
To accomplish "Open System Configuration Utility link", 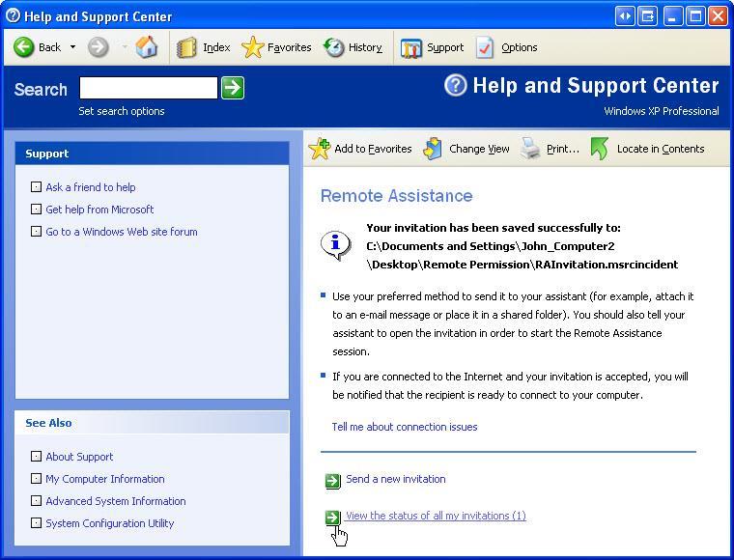I will coord(109,523).
